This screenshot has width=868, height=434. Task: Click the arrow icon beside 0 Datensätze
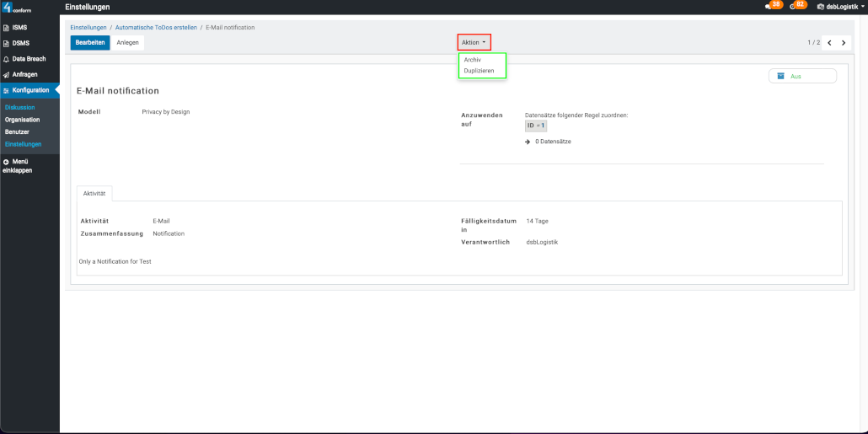528,142
